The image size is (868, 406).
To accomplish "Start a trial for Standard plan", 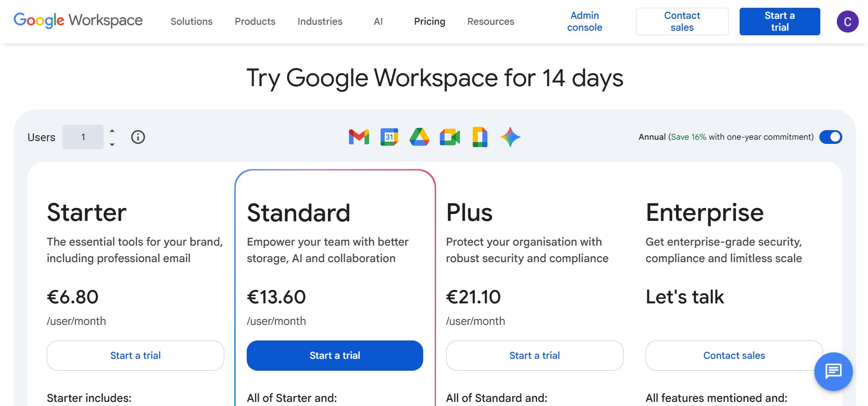I will pos(335,356).
